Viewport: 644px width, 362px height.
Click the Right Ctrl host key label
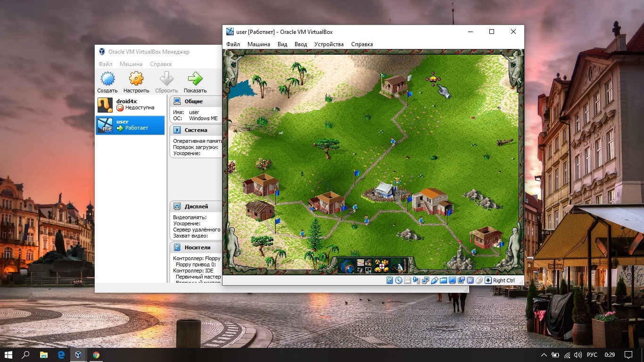504,280
